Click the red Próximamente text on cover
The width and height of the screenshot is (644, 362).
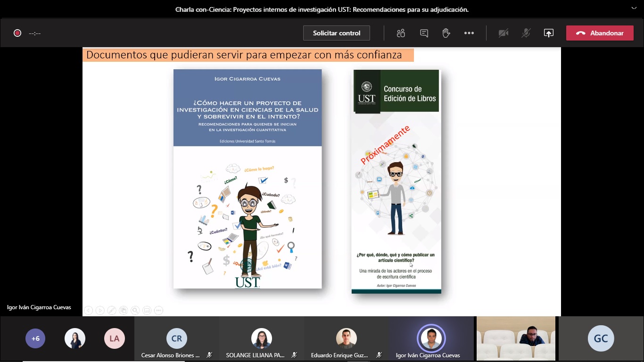pyautogui.click(x=385, y=145)
